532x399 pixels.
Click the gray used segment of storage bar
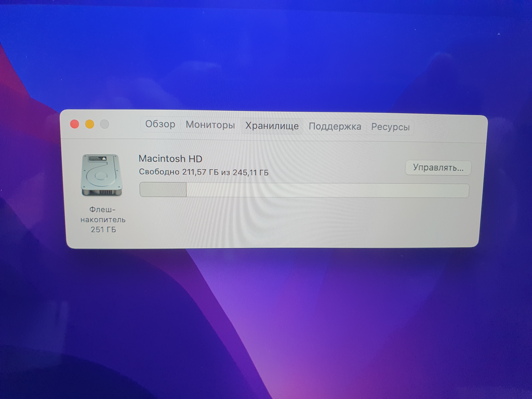click(163, 189)
